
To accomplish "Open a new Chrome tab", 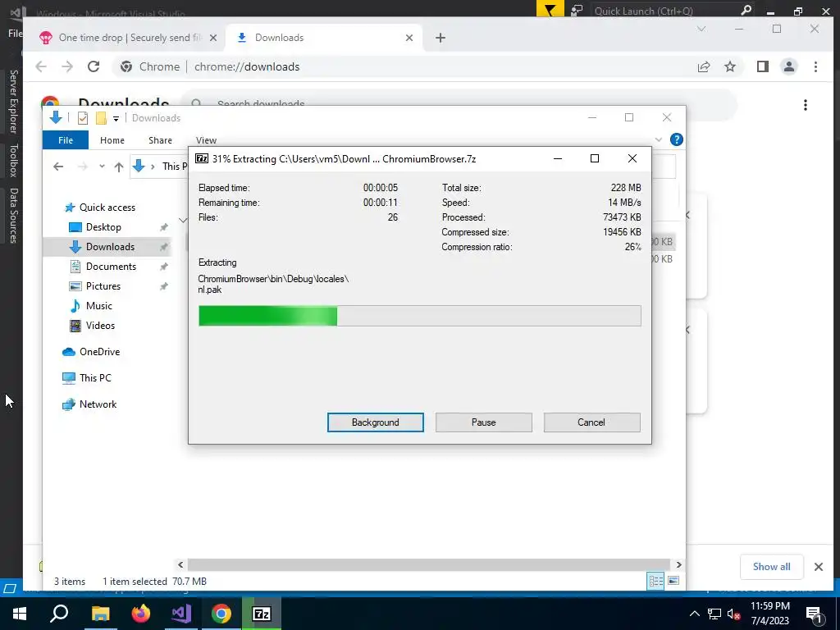I will 441,38.
